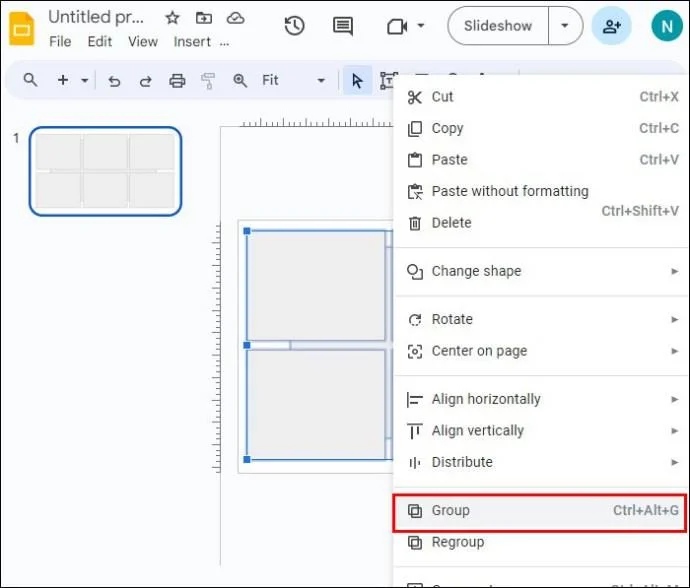Click the Undo arrow

tap(114, 81)
